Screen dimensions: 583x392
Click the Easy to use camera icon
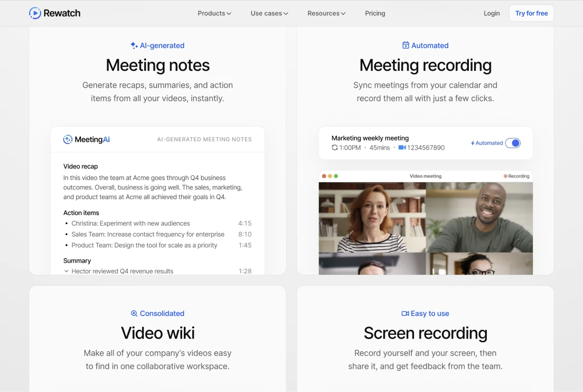(x=405, y=313)
